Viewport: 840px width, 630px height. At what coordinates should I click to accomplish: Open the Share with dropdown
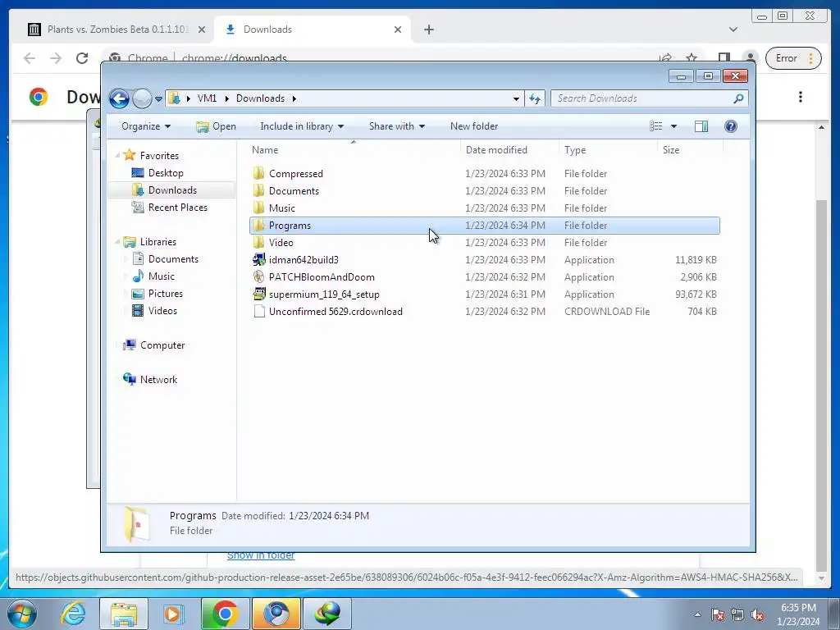pos(396,126)
